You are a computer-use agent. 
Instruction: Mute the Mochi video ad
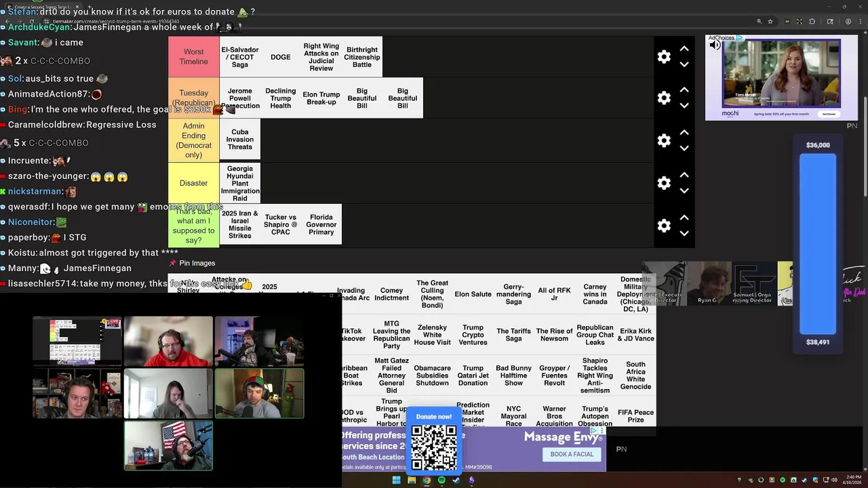pos(715,45)
